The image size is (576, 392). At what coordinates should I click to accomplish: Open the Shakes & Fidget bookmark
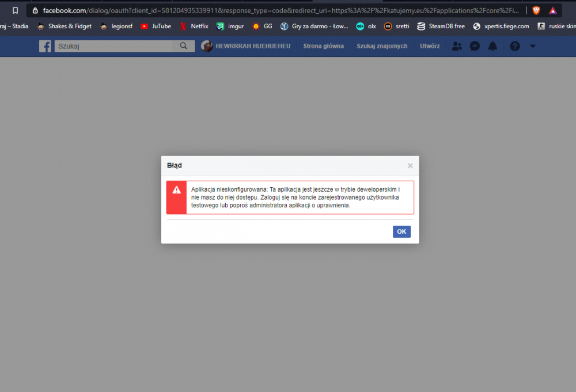[x=65, y=26]
